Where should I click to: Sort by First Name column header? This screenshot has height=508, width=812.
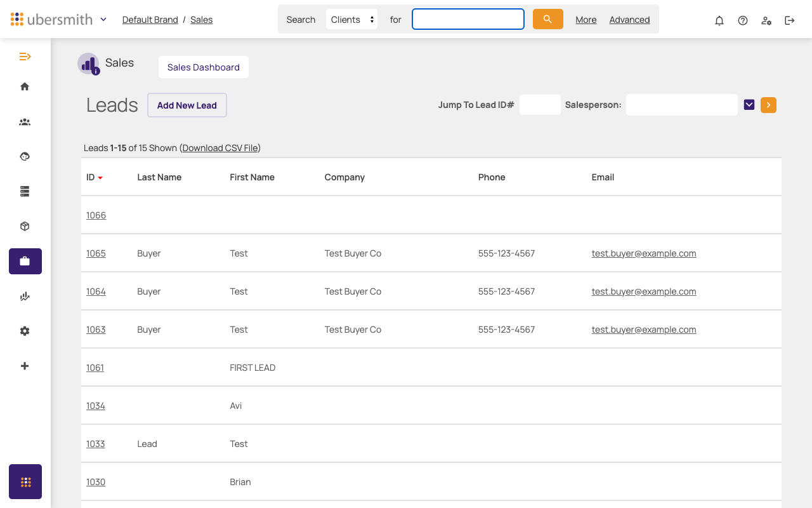pos(252,177)
